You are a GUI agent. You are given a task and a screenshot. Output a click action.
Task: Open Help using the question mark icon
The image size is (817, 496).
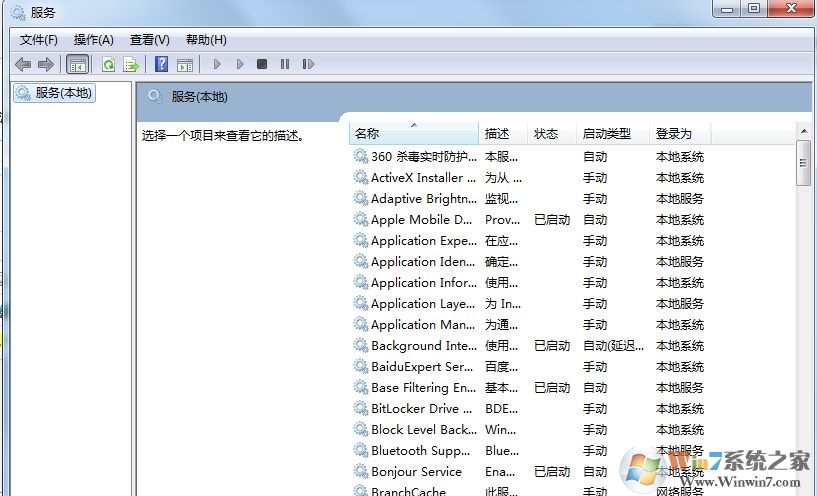point(161,65)
